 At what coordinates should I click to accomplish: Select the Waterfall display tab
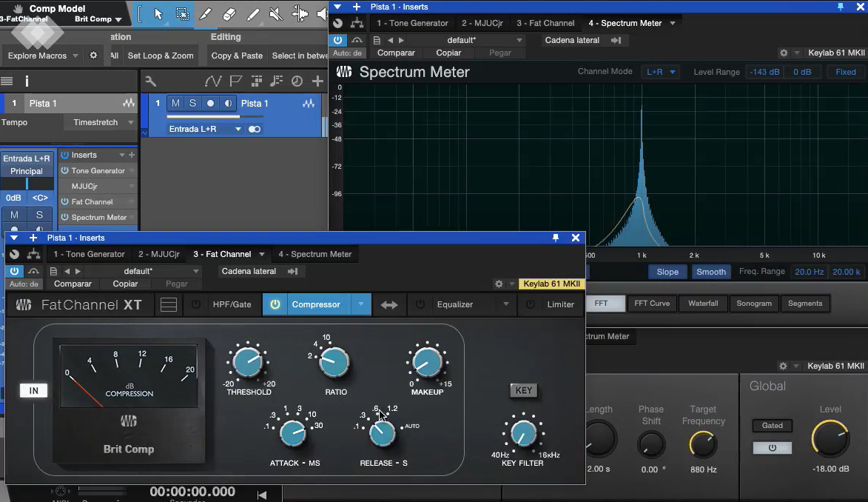click(x=703, y=304)
